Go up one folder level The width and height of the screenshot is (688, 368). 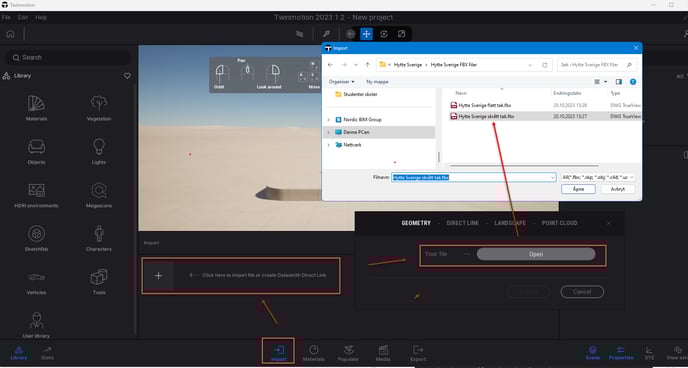368,65
